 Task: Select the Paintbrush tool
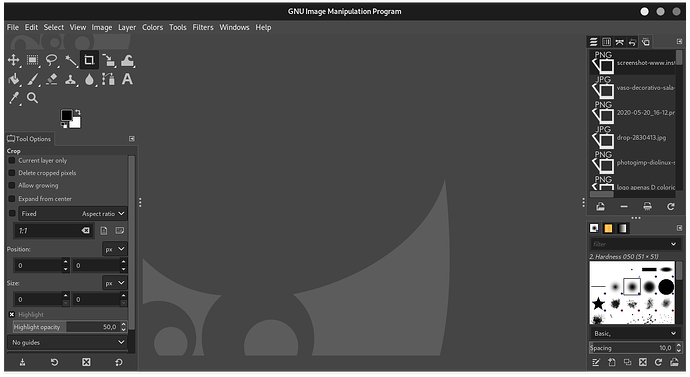(x=33, y=79)
